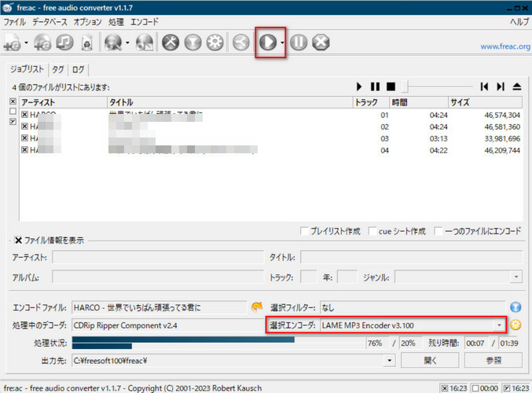Open the www.freac.org link

point(505,46)
